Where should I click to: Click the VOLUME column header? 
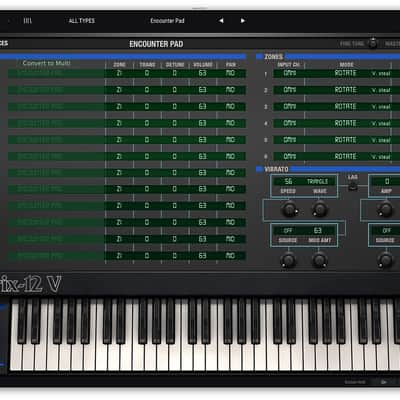coord(203,65)
